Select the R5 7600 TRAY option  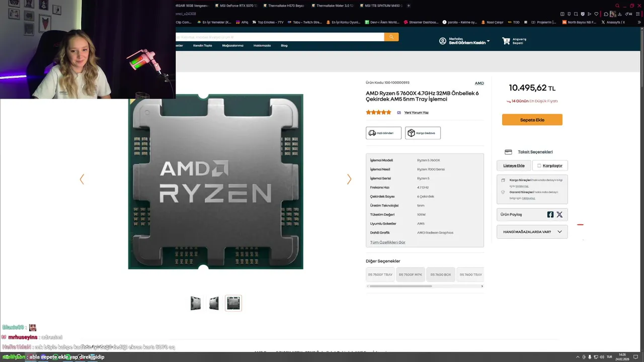[x=471, y=275]
